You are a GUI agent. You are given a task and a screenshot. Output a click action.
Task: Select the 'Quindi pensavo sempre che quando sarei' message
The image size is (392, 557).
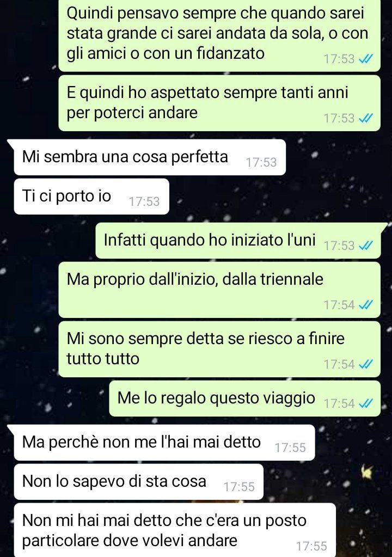[219, 35]
